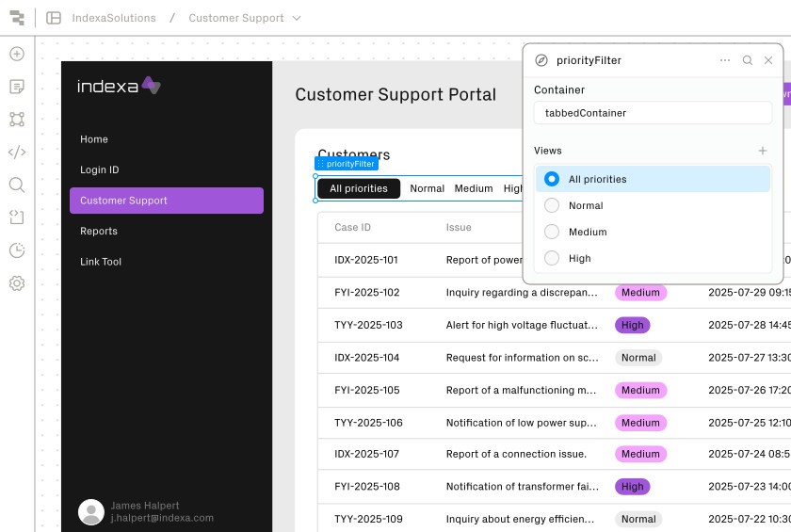Expand the Customer Support breadcrumb dropdown
791x532 pixels.
tap(296, 18)
